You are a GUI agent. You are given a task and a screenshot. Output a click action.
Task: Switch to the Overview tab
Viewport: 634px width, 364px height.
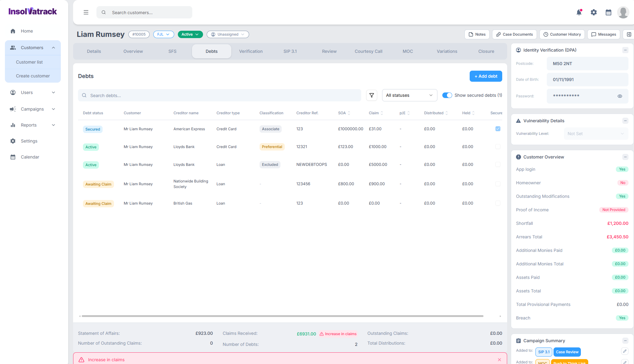pyautogui.click(x=133, y=51)
